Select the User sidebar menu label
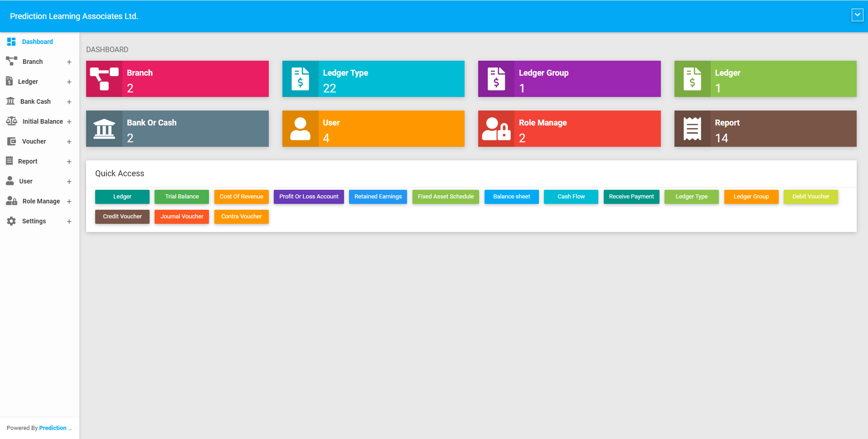This screenshot has height=439, width=868. 26,181
